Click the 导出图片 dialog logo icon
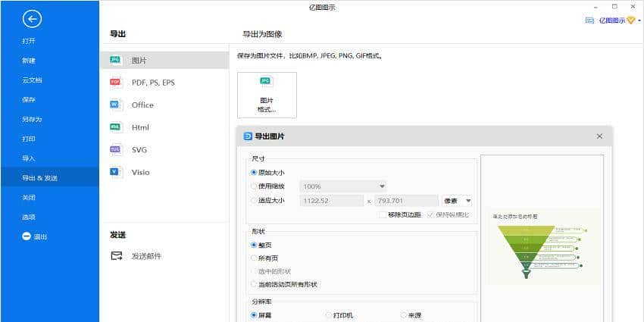Viewport: 644px width, 322px height. [x=248, y=136]
